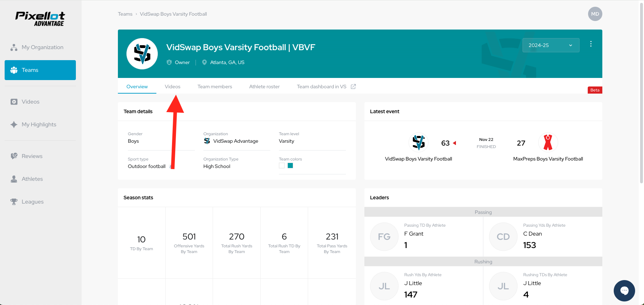Click the external link icon beside VS
The image size is (644, 305).
[353, 86]
